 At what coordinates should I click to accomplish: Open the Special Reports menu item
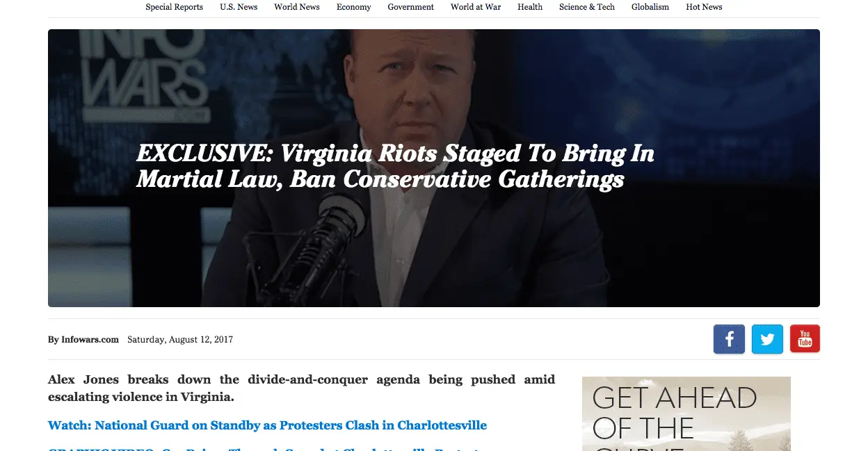pos(175,7)
